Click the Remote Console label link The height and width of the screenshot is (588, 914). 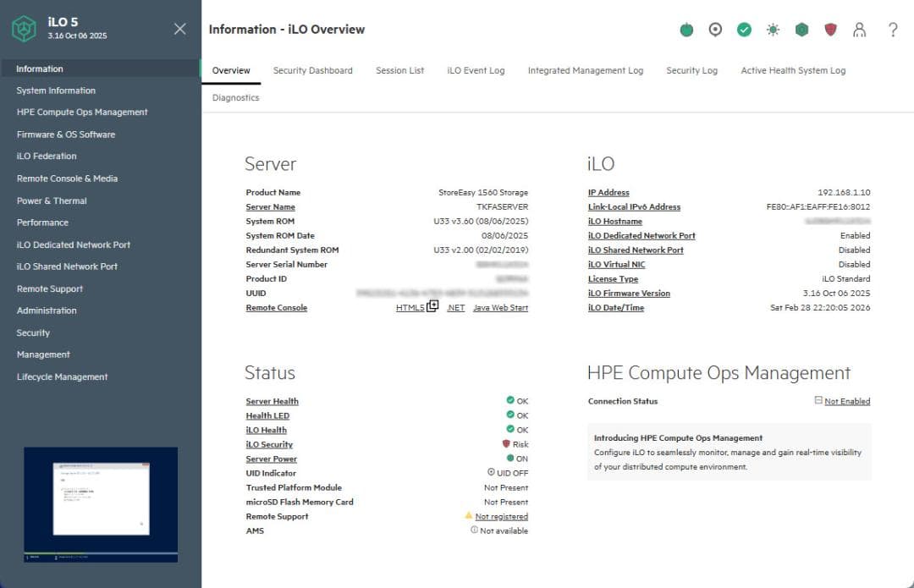pos(276,308)
